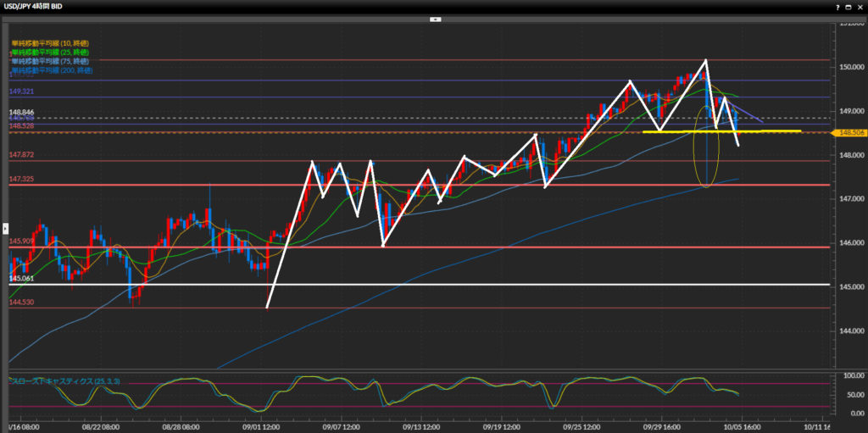Screen dimensions: 868x433
Task: Close the USD/JPY chart window
Action: click(860, 6)
